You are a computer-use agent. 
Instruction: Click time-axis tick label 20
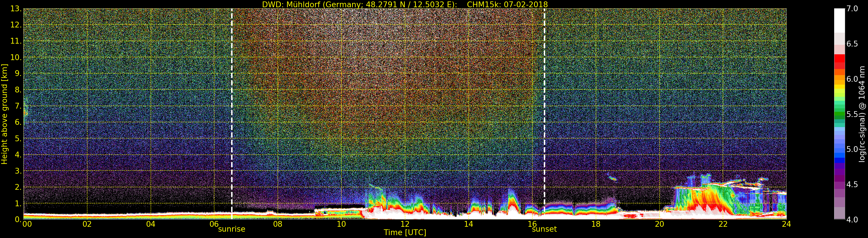click(x=659, y=224)
